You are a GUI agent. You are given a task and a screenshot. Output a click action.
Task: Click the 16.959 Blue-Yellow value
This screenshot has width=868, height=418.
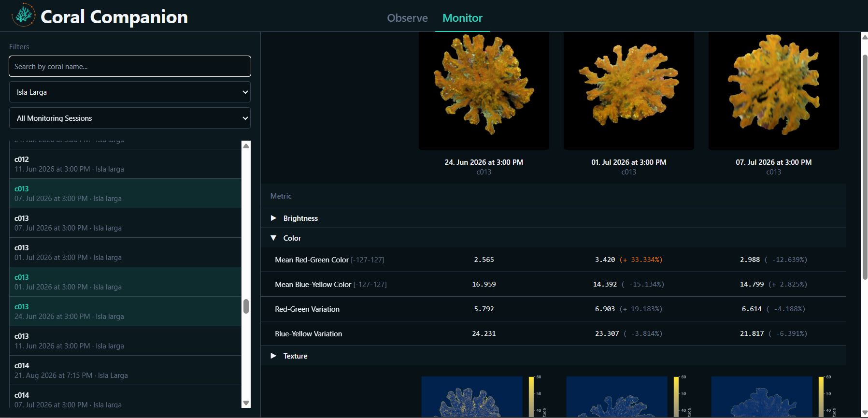coord(484,285)
